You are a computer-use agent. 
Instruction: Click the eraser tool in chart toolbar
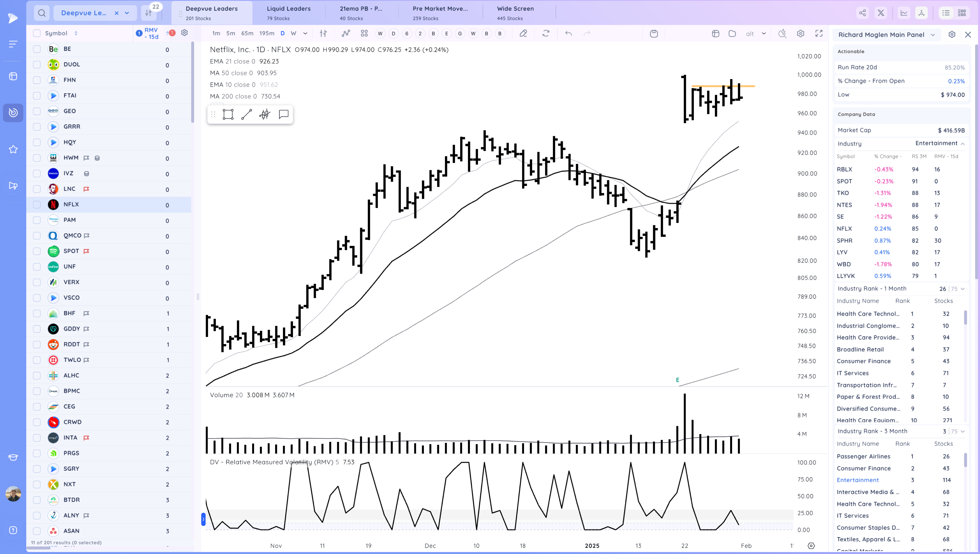[x=523, y=34]
